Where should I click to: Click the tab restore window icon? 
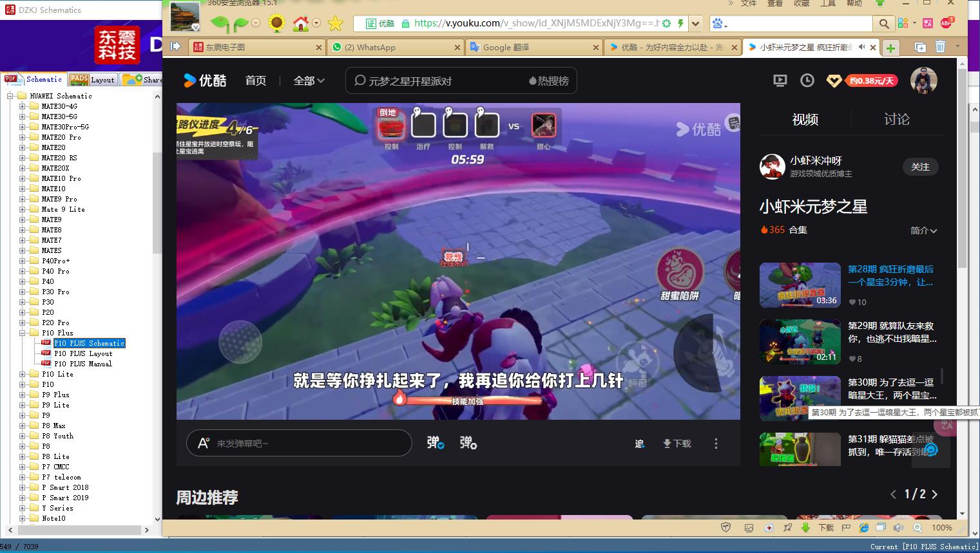(x=920, y=47)
